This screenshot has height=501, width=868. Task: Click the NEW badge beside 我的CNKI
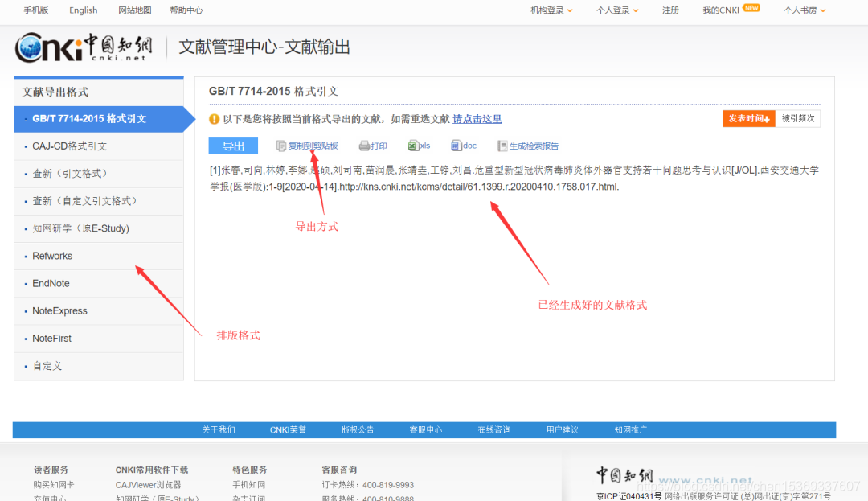[x=751, y=8]
